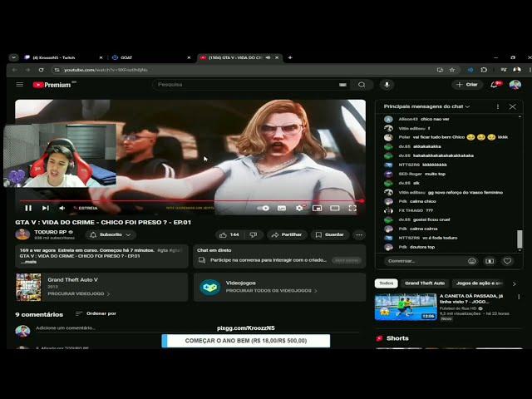Click the youtube.com address bar
Viewport: 532px width, 399px height.
(244, 70)
